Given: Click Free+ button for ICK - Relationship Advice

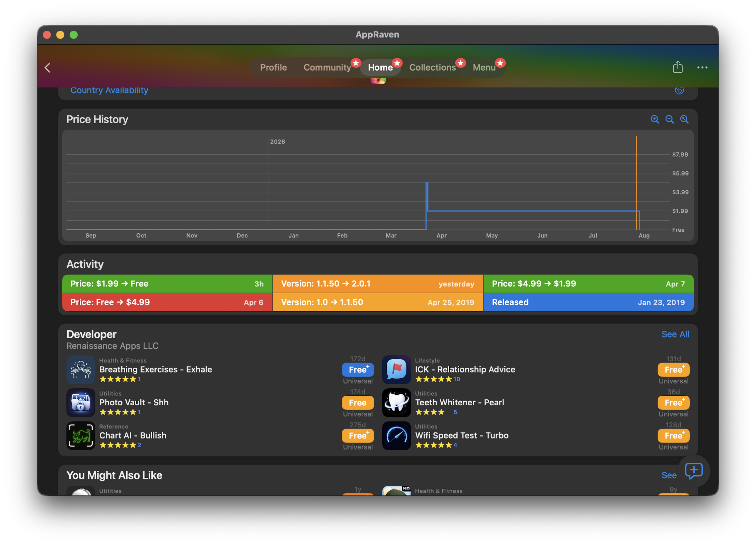Looking at the screenshot, I should coord(673,370).
